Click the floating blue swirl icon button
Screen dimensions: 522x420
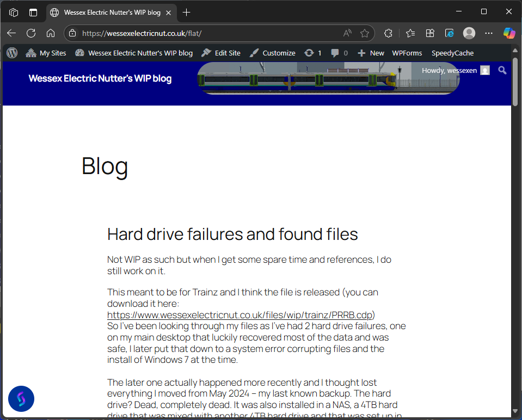tap(21, 399)
